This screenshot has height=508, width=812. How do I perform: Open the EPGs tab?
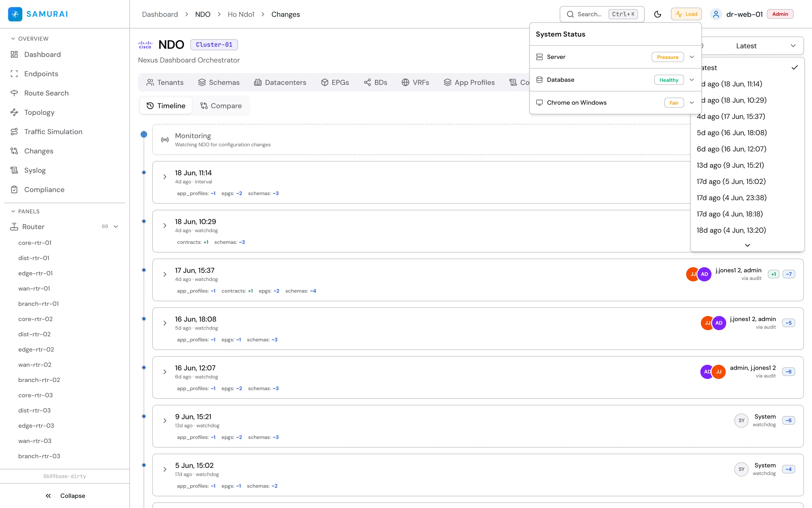[x=335, y=82]
